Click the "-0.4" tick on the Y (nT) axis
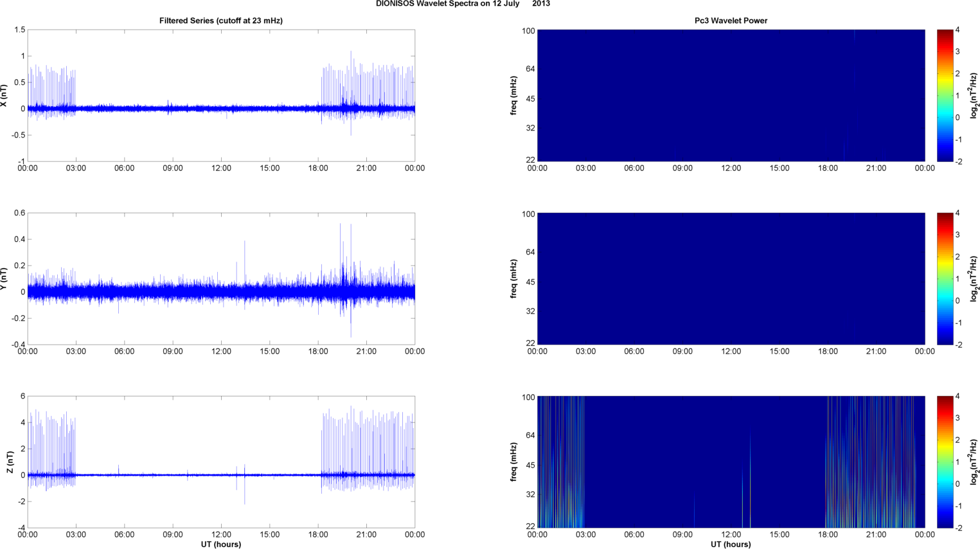Viewport: 980px width, 549px height. [18, 345]
